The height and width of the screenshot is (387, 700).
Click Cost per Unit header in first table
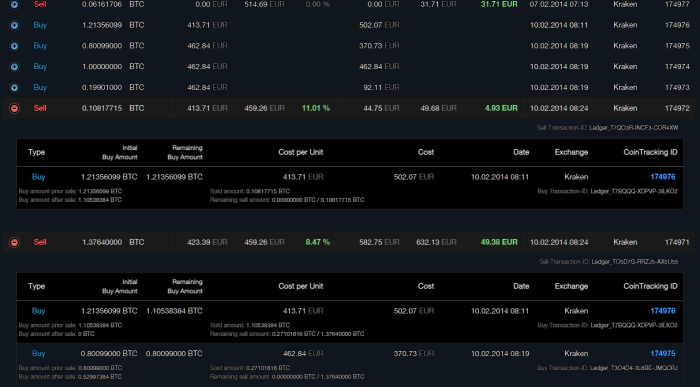click(300, 152)
